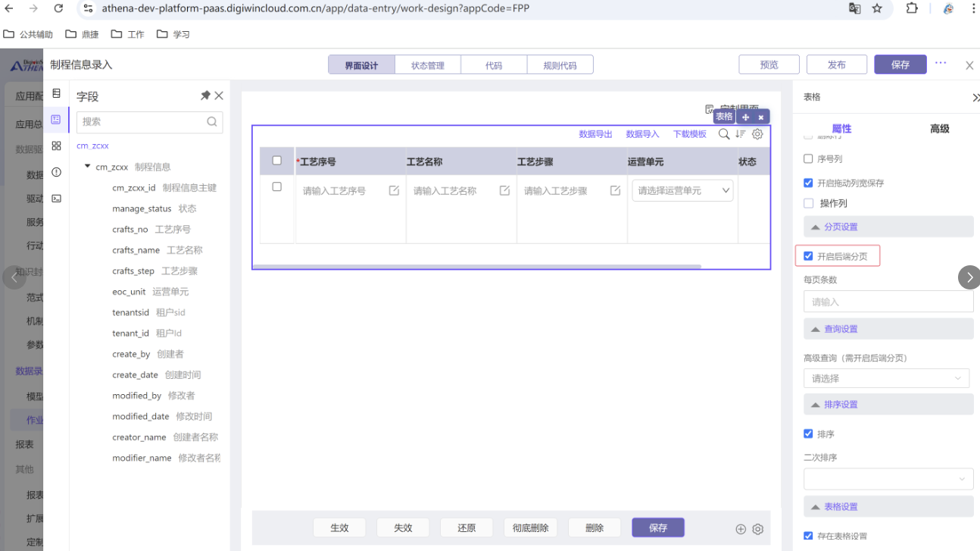980x551 pixels.
Task: Open browser extensions puzzle icon
Action: (x=912, y=8)
